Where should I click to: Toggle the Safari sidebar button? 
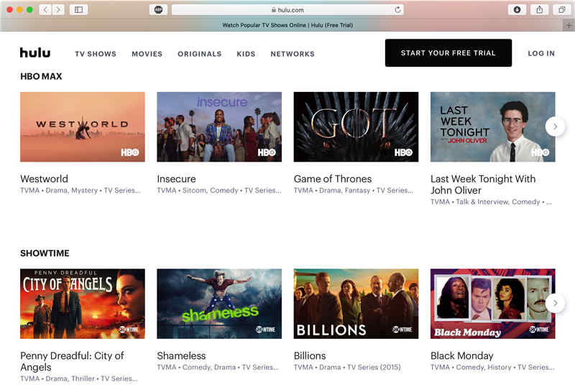78,9
